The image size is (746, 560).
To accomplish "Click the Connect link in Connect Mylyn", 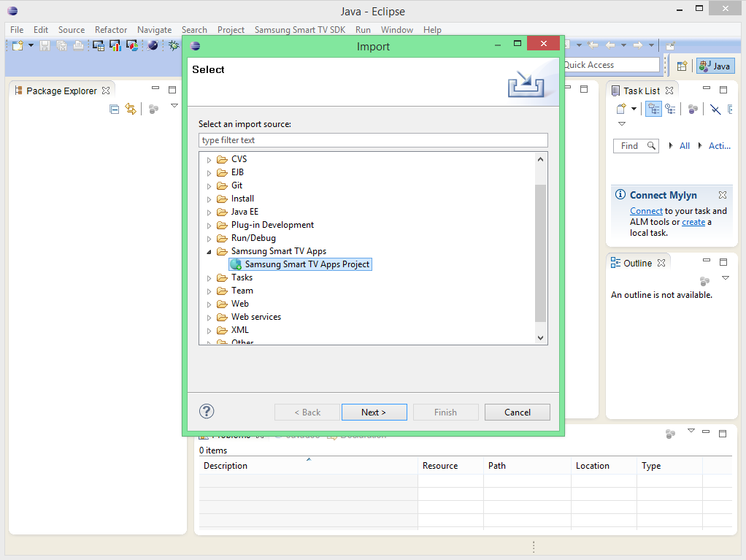I will point(646,211).
